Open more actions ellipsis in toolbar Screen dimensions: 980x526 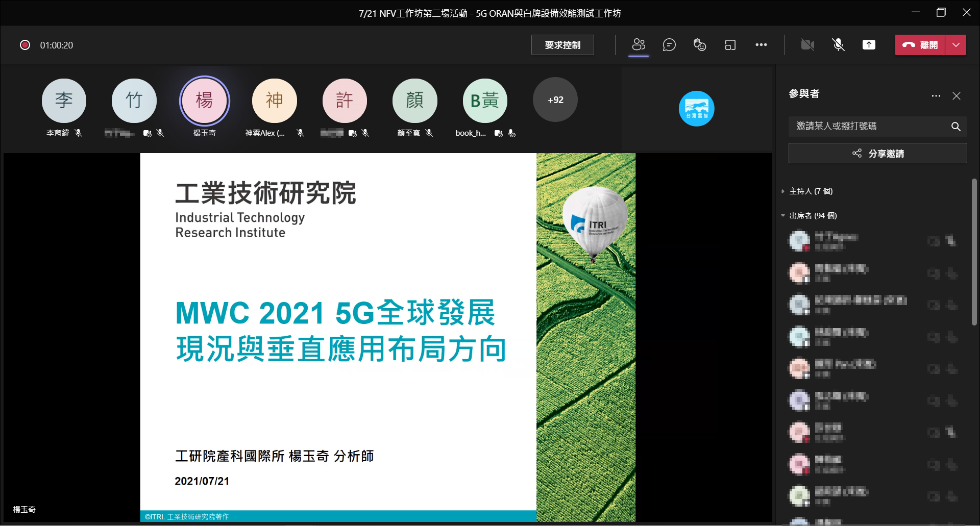[x=761, y=45]
